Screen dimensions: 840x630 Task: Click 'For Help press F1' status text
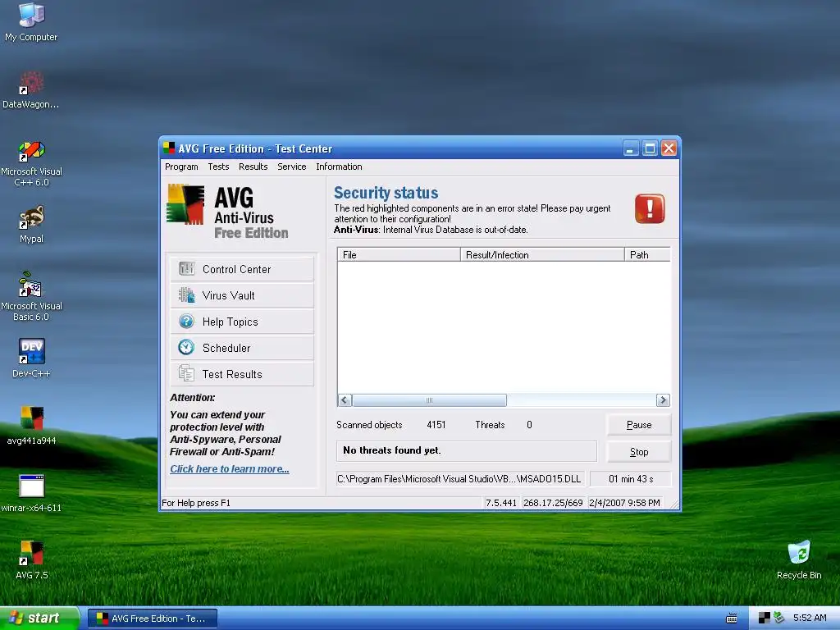click(x=196, y=503)
